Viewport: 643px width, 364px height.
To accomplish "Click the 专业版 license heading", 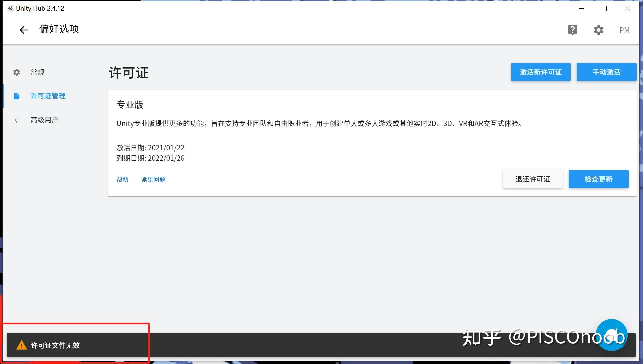I will [x=130, y=105].
